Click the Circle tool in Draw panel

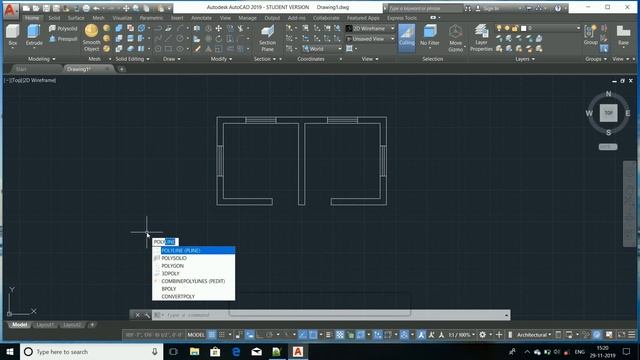point(180,39)
